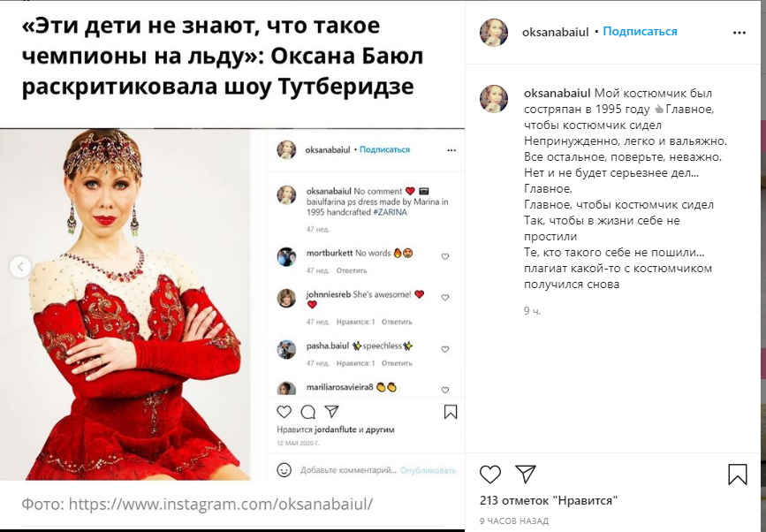This screenshot has height=532, width=766.
Task: Click the embedded post's comment bubble icon
Action: [x=307, y=412]
